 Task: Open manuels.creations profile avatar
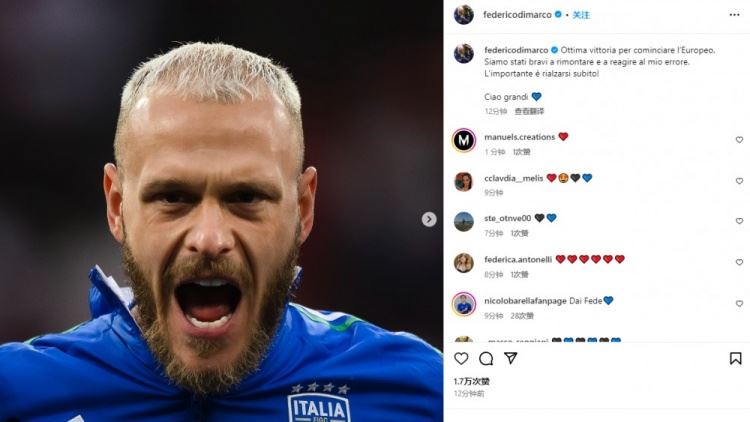463,140
